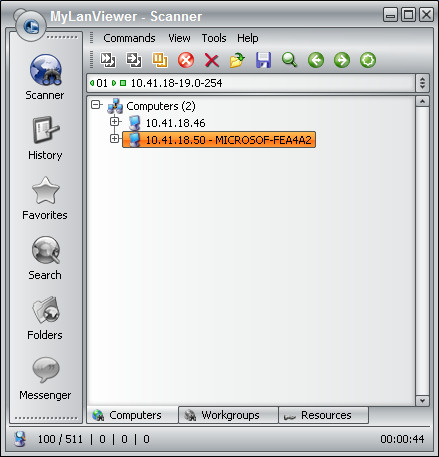Open the History sidebar section
The width and height of the screenshot is (439, 457).
[x=45, y=138]
